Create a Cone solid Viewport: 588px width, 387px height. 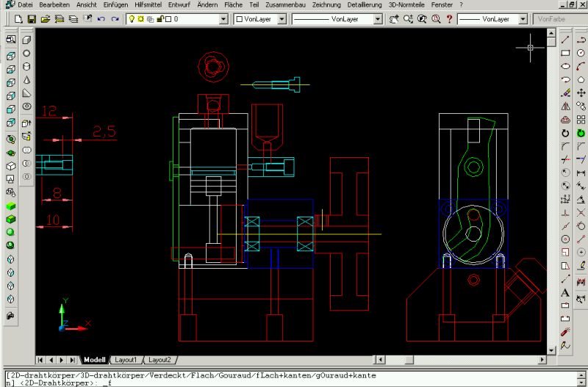click(x=26, y=80)
